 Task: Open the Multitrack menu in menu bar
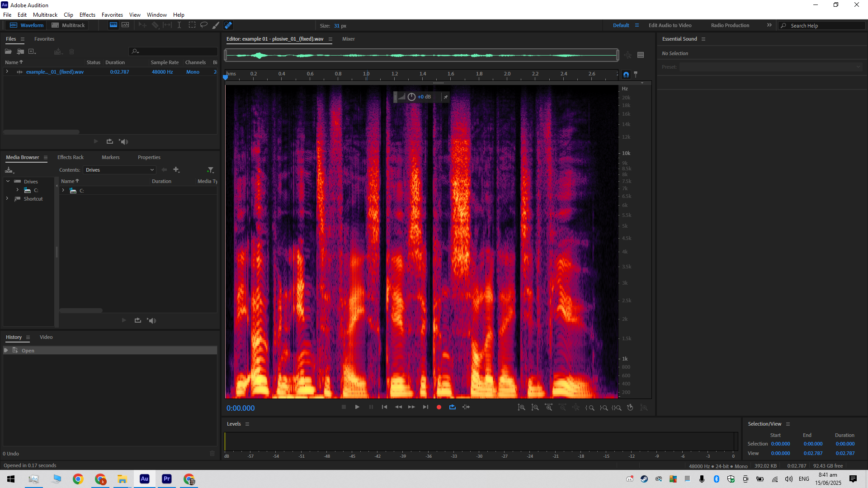tap(45, 15)
